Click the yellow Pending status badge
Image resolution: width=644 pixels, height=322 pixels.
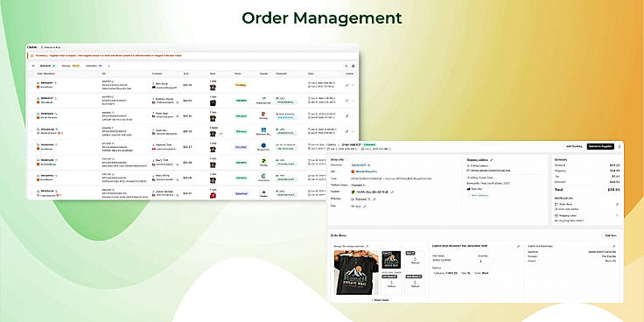(x=241, y=85)
